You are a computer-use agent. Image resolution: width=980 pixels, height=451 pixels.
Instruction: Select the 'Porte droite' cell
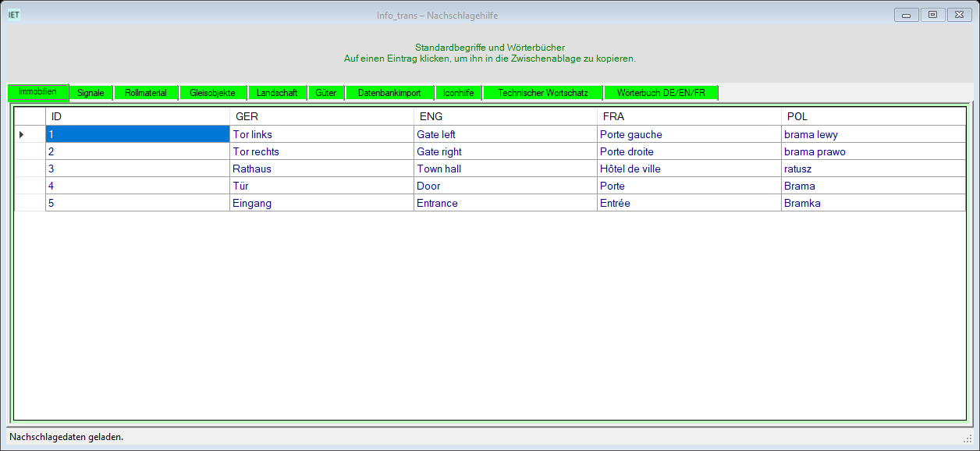689,151
